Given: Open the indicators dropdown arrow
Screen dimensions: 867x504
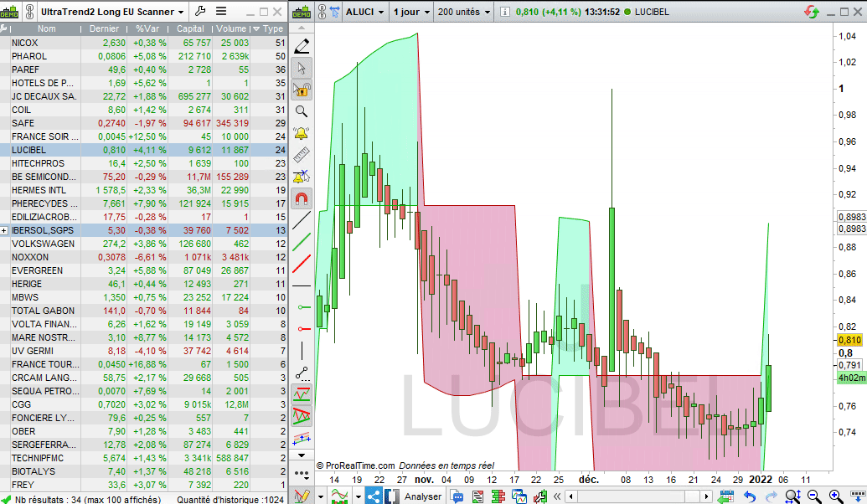Looking at the screenshot, I should pyautogui.click(x=358, y=496).
